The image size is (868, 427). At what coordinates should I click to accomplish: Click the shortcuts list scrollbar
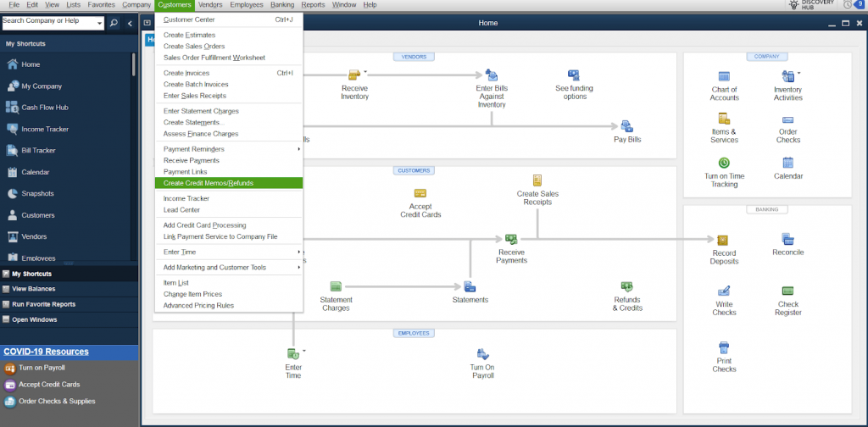133,64
